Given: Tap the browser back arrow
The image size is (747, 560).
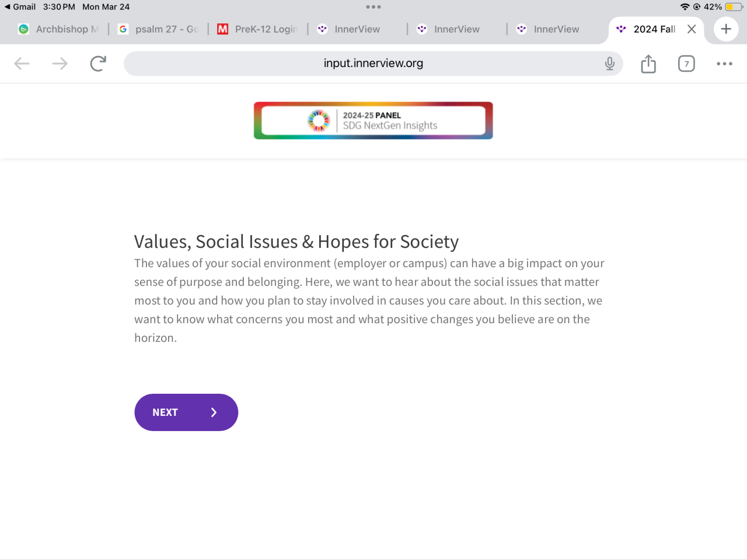Looking at the screenshot, I should pyautogui.click(x=22, y=64).
